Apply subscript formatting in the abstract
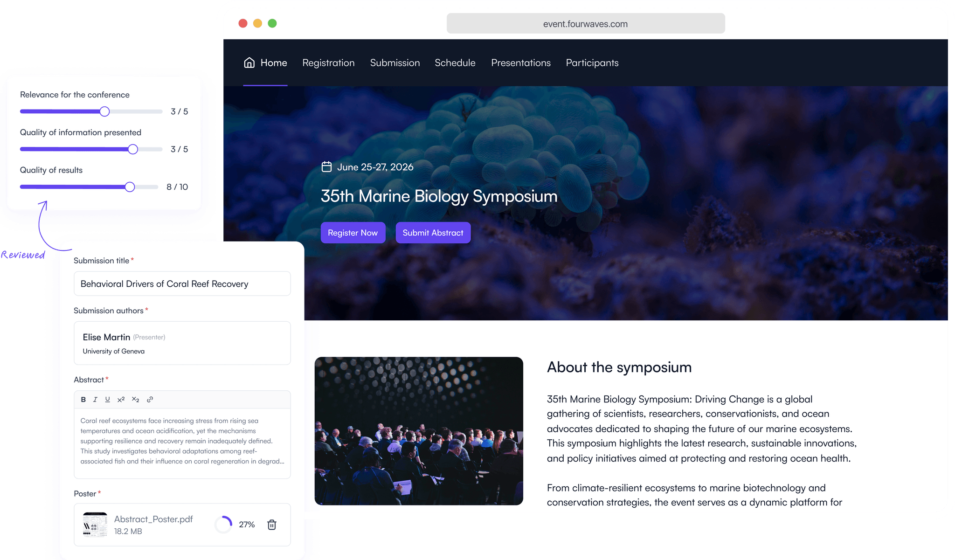Image resolution: width=955 pixels, height=560 pixels. (x=136, y=400)
